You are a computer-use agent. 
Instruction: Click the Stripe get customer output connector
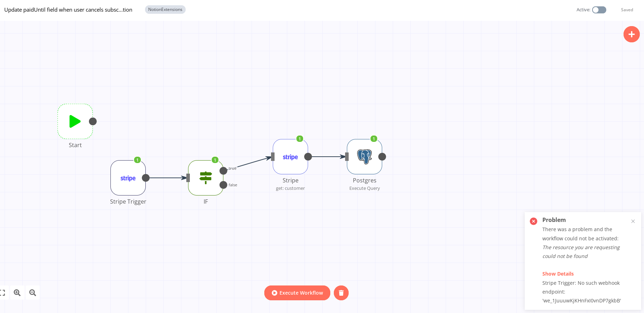coord(308,157)
